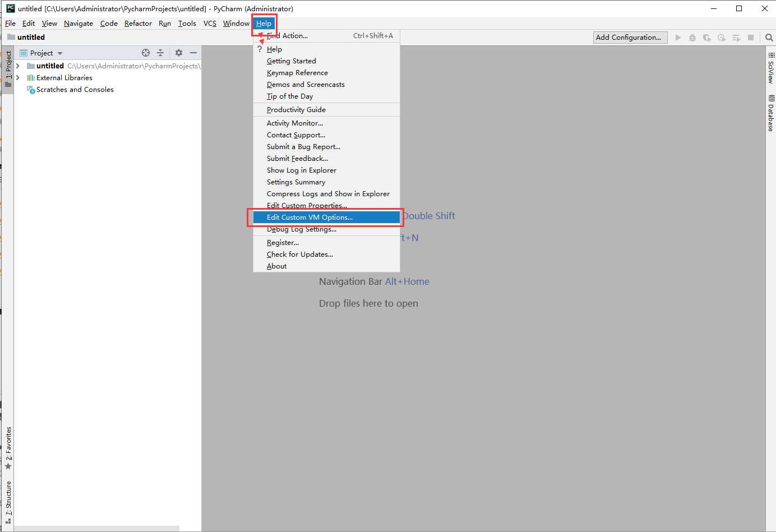Select Edit Custom Properties entry
This screenshot has height=532, width=776.
pyautogui.click(x=326, y=206)
